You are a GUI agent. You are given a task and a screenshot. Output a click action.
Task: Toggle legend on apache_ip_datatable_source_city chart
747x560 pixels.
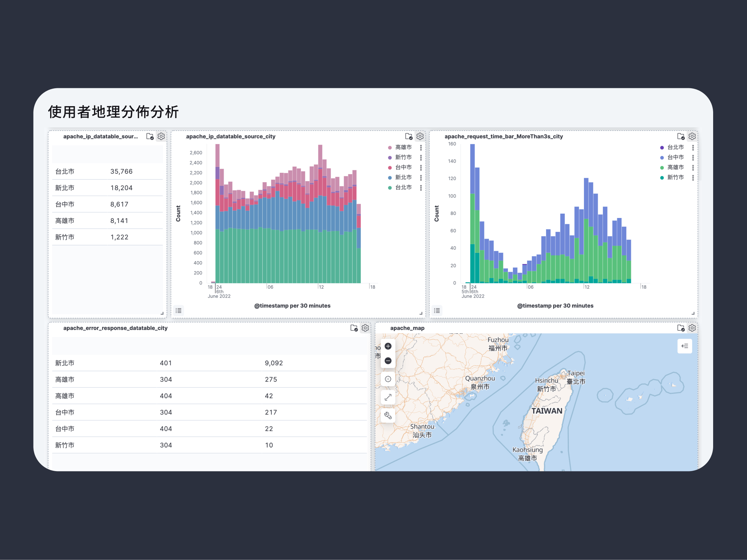pos(179,310)
